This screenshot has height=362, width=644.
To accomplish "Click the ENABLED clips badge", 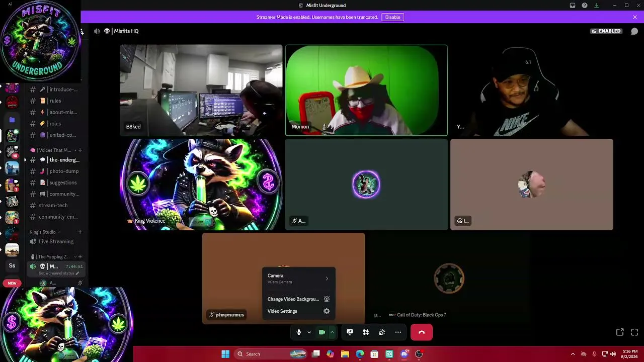I will point(606,31).
